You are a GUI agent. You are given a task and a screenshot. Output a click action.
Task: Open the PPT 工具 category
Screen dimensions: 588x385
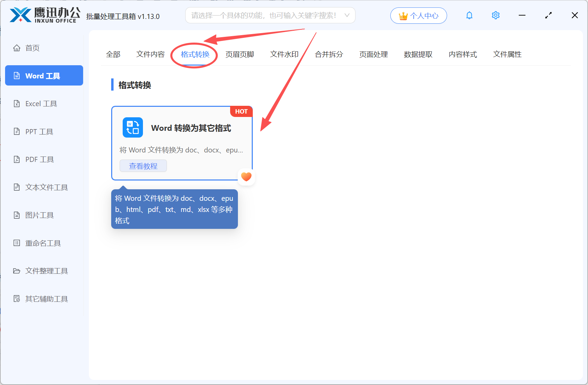tap(39, 131)
